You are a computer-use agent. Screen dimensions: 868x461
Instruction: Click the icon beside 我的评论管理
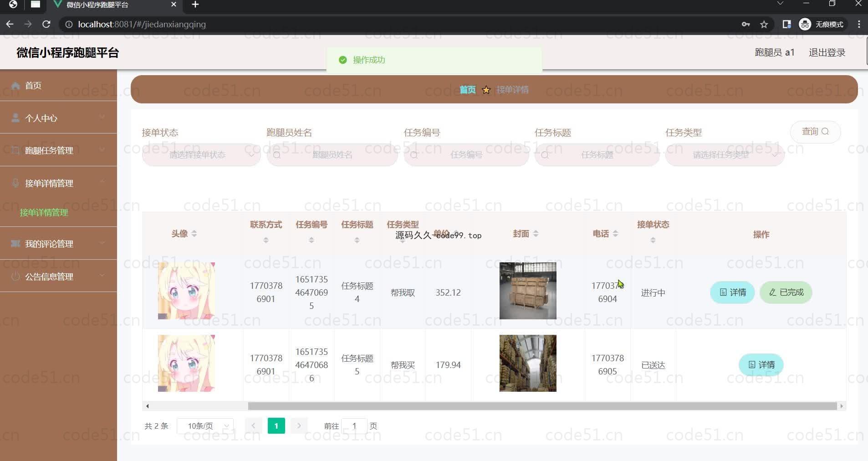15,244
